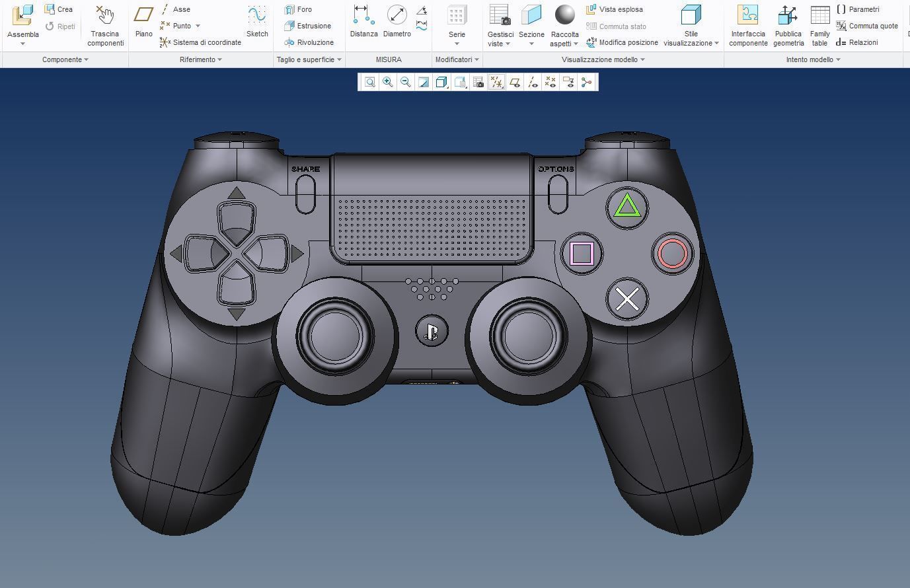
Task: Expand the Intento modello group
Action: pyautogui.click(x=813, y=59)
